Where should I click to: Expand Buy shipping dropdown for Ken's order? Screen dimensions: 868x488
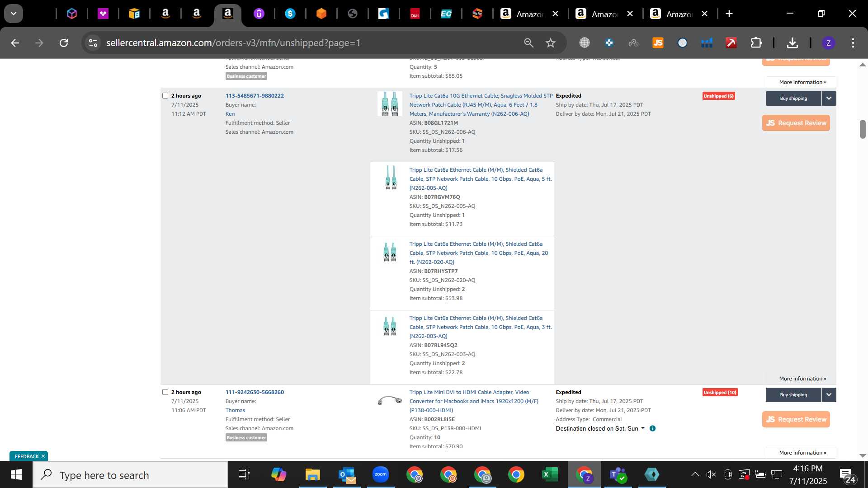[x=829, y=99]
